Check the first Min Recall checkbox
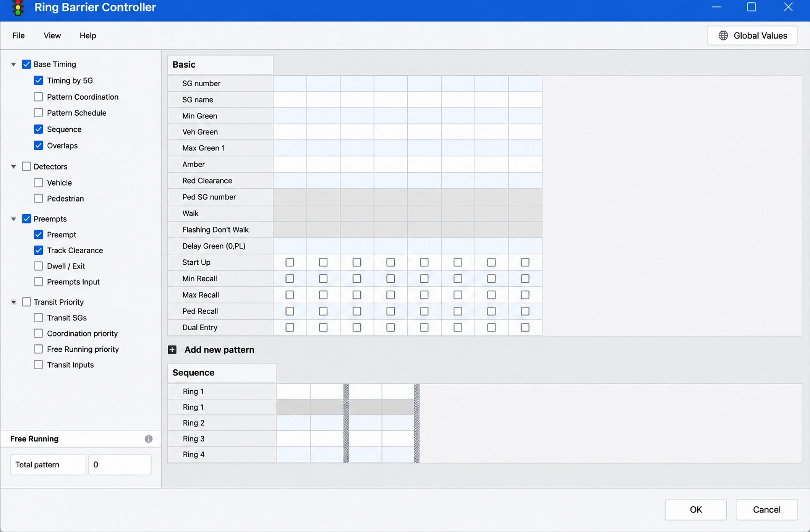Viewport: 810px width, 532px height. pyautogui.click(x=290, y=279)
